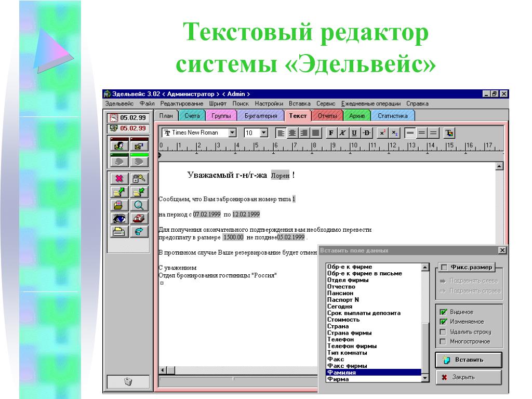Switch to the Бухгалтерия tab
Screen dimensions: 532x399
click(x=261, y=116)
